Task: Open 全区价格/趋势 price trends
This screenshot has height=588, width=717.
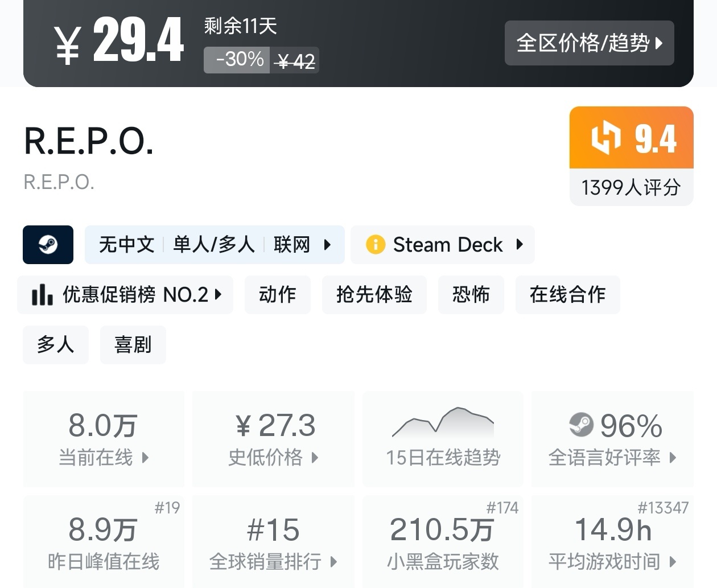Action: pyautogui.click(x=589, y=43)
